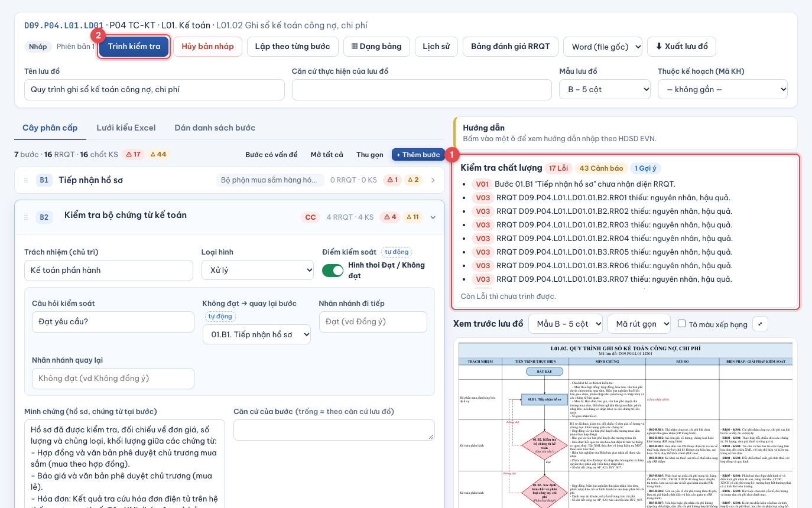This screenshot has width=812, height=508.
Task: Click the Xuất lưu đồ export button
Action: point(681,47)
